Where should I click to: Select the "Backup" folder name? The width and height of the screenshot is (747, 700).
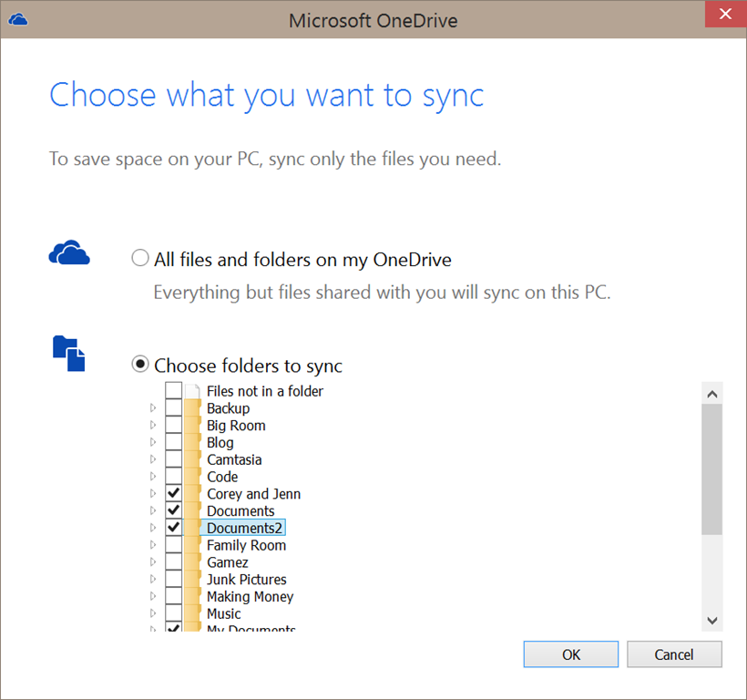[x=228, y=408]
